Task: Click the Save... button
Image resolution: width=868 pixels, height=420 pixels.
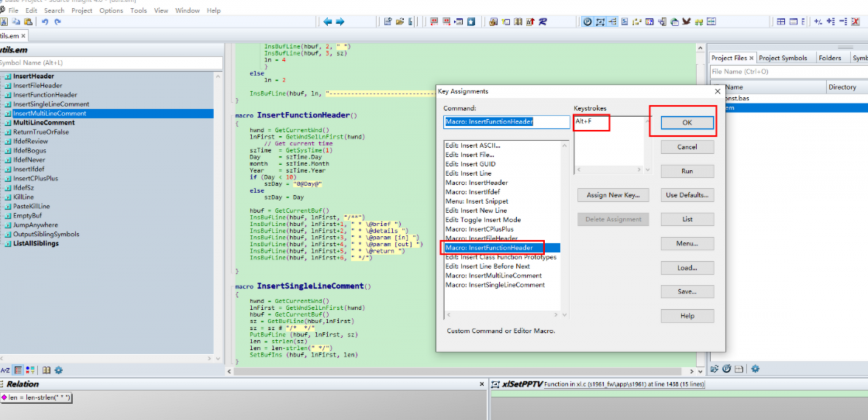Action: point(687,291)
